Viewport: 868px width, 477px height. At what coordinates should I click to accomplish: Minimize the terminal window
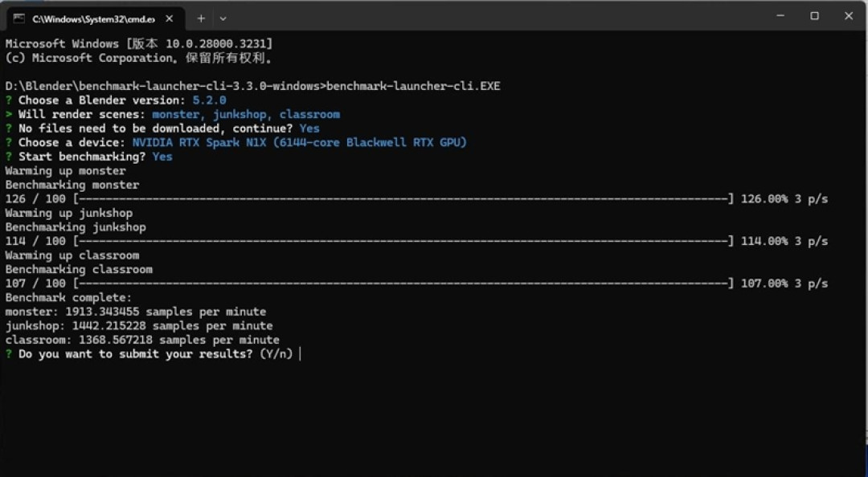coord(780,16)
